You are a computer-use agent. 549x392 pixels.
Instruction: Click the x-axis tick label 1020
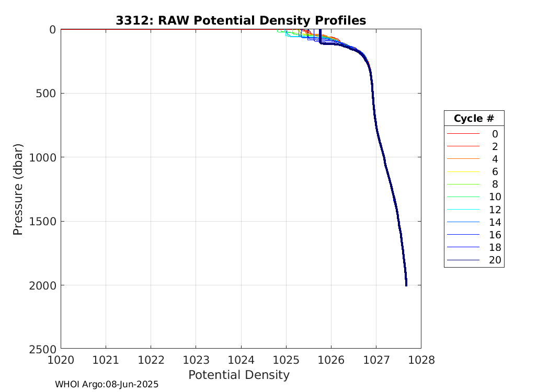pos(61,360)
